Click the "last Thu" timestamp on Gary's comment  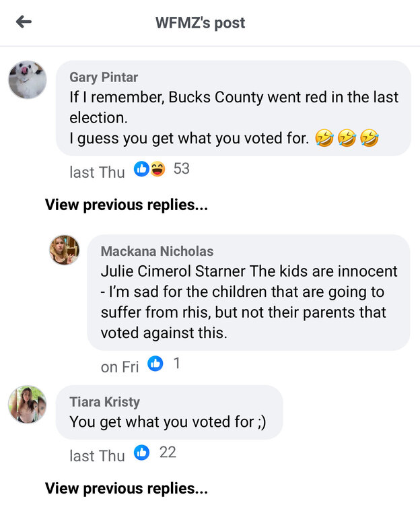(x=97, y=172)
